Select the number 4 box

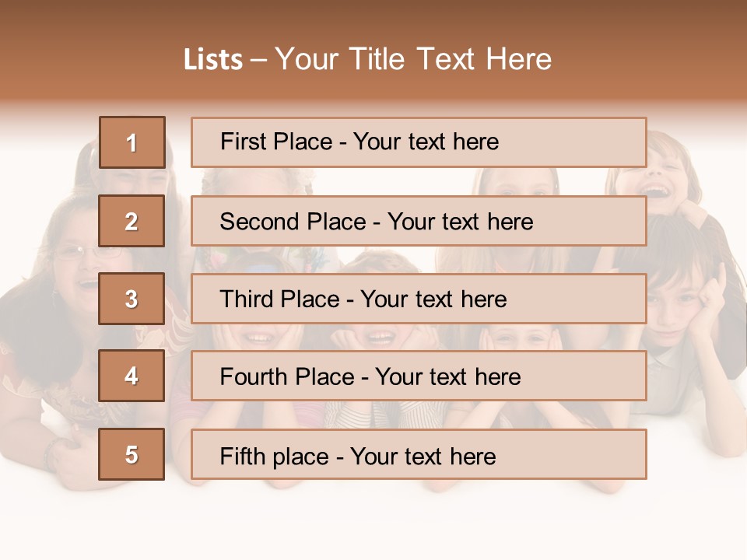click(x=132, y=376)
